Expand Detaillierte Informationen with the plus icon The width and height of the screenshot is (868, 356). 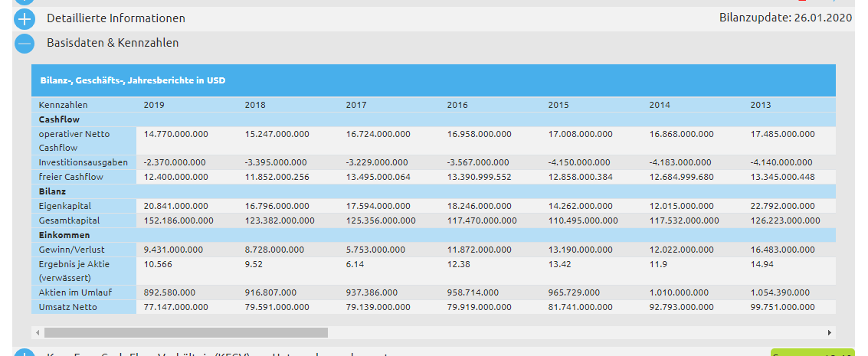[25, 18]
